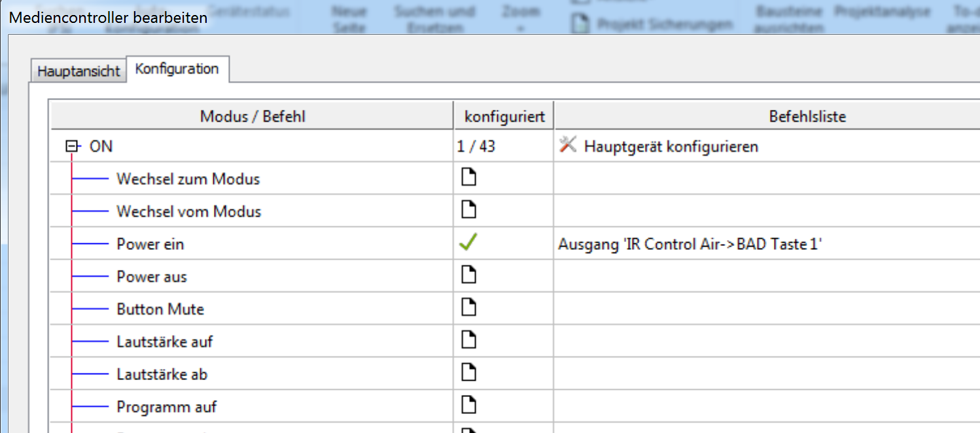
Task: Click the blank page icon for Programm auf
Action: tap(468, 406)
